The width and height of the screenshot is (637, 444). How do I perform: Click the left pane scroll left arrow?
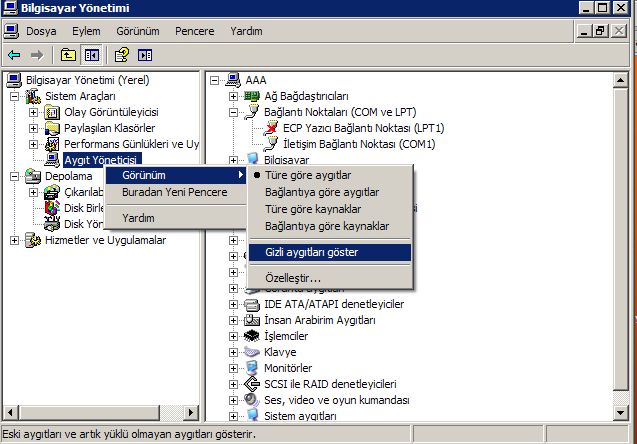click(x=10, y=413)
